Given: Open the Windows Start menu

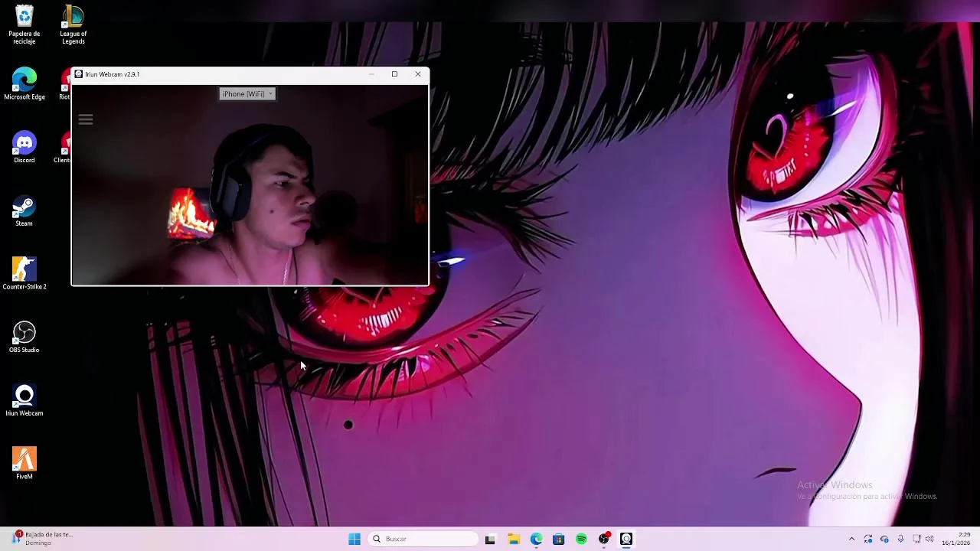Looking at the screenshot, I should pos(354,539).
